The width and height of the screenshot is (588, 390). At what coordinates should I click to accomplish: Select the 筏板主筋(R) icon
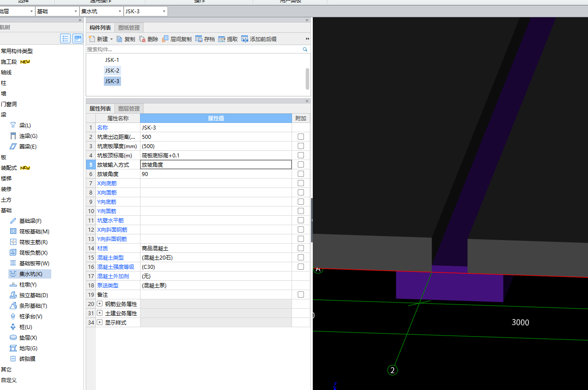(x=13, y=242)
